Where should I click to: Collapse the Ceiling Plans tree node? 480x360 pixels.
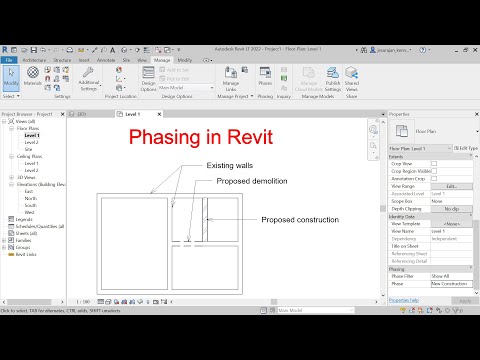click(x=11, y=156)
